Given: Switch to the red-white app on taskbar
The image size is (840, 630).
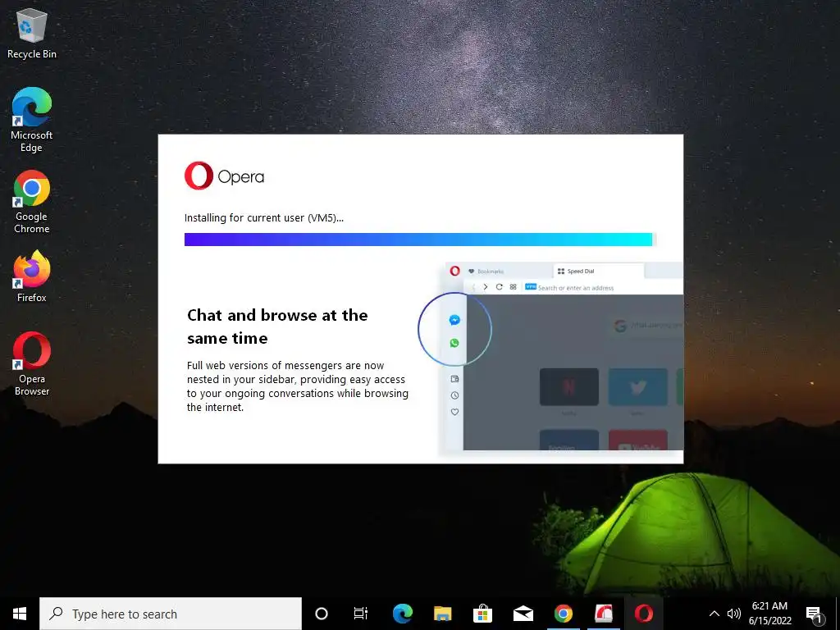Looking at the screenshot, I should [x=604, y=614].
